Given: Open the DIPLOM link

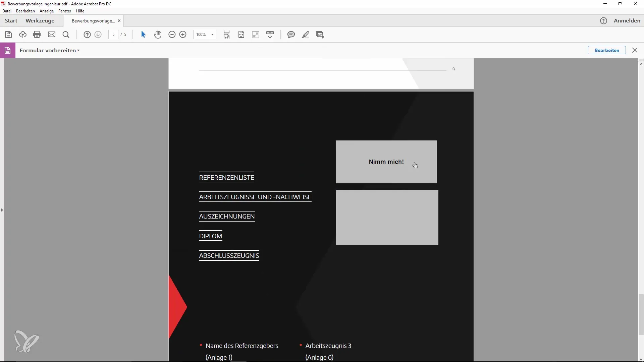Looking at the screenshot, I should pyautogui.click(x=211, y=236).
